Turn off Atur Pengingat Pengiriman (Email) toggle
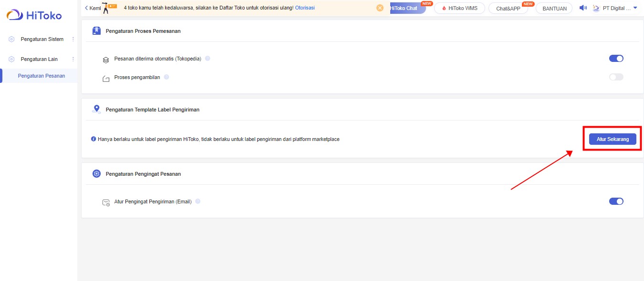644x281 pixels. (x=616, y=201)
